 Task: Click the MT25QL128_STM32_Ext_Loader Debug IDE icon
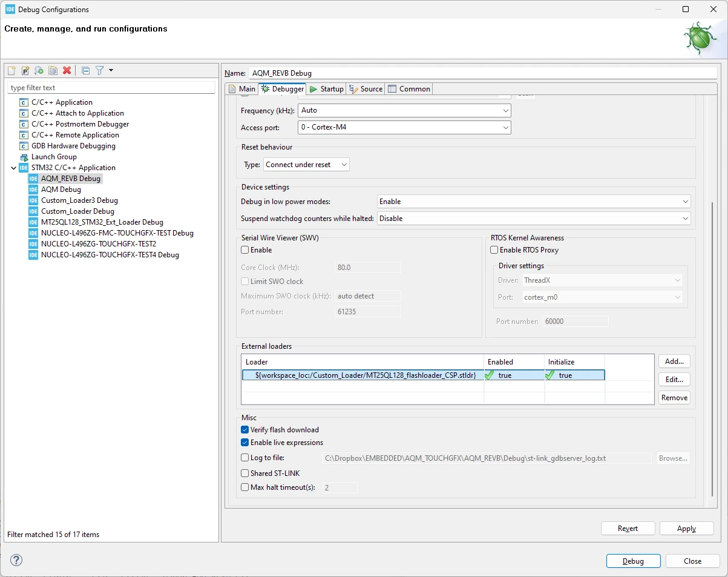tap(33, 222)
